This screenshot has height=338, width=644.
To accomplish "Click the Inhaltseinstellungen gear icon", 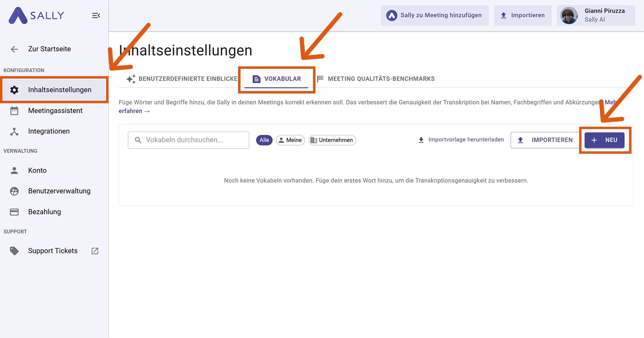I will pyautogui.click(x=14, y=90).
